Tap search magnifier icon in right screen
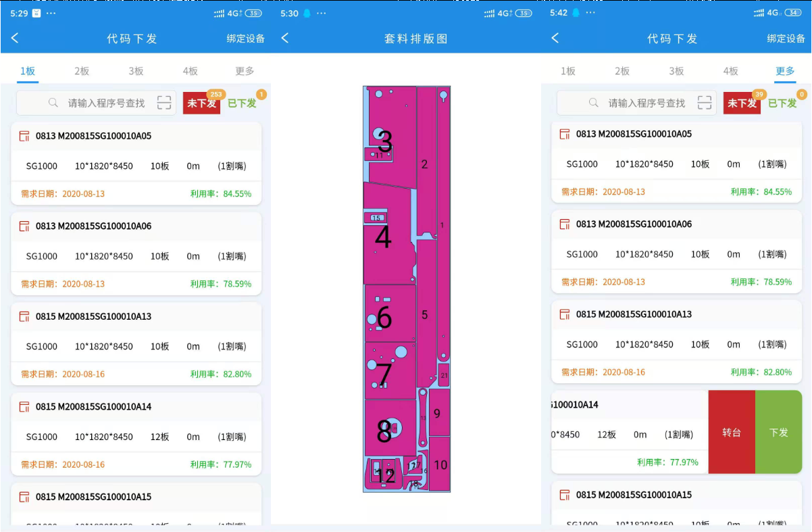 [594, 103]
